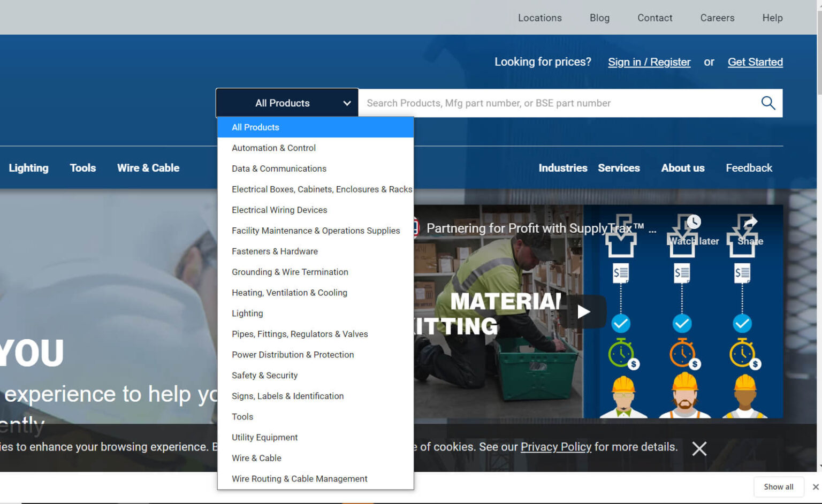Screen dimensions: 822x504
Task: Pick Wire Routing & Cable Management option
Action: [x=299, y=479]
